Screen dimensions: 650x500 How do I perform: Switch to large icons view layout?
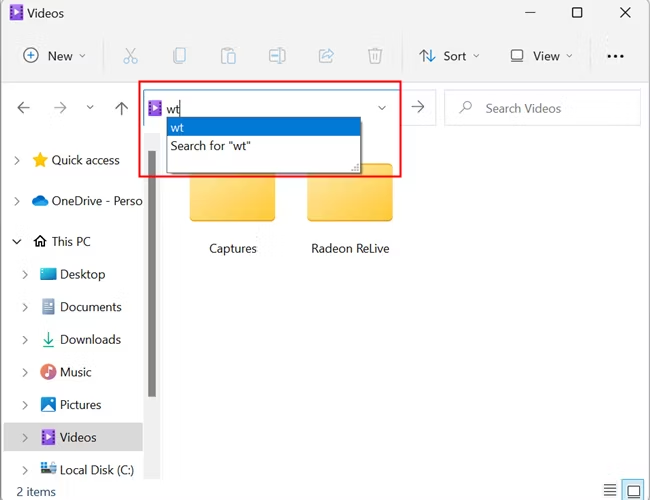pos(633,491)
